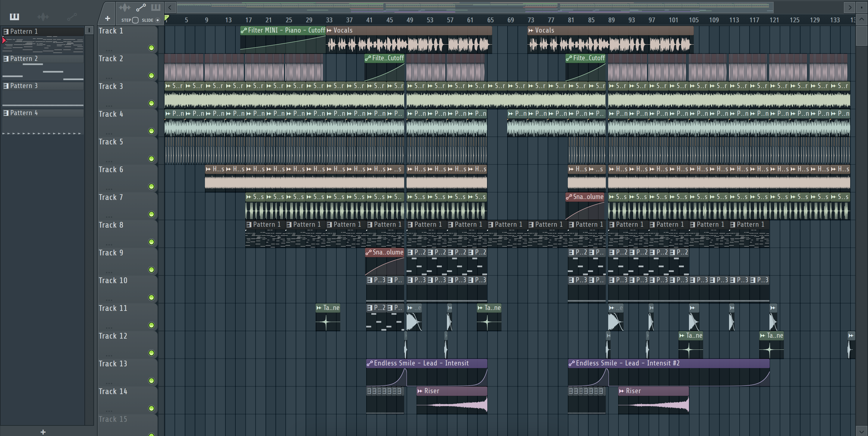Open Endless Smile - Lead - Intensit clip menu
The width and height of the screenshot is (868, 436).
point(370,363)
